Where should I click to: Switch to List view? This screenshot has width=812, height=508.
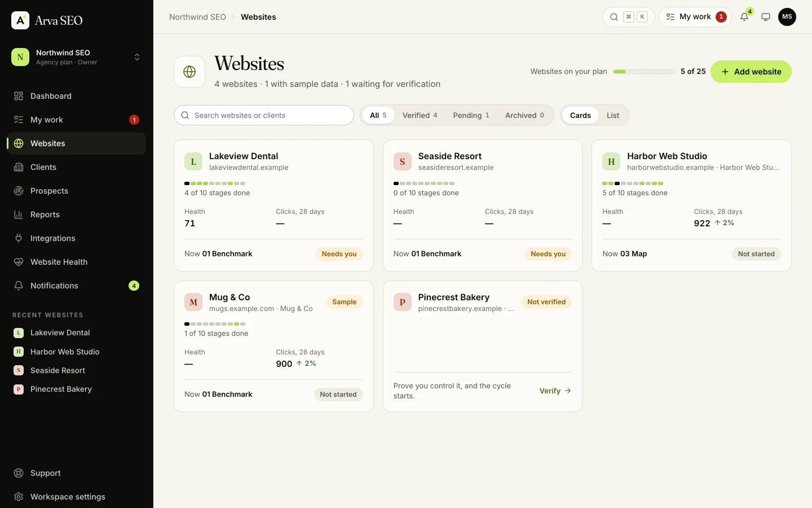click(613, 115)
